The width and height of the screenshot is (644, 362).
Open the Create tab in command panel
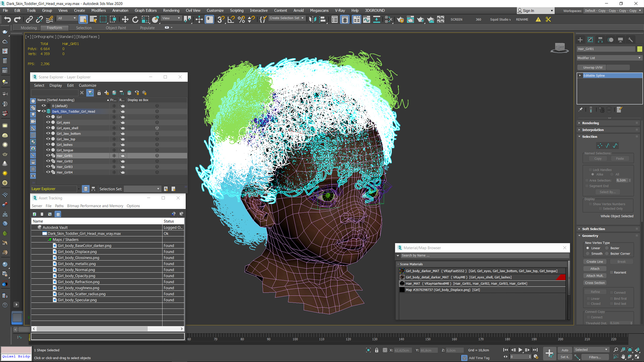pos(580,40)
